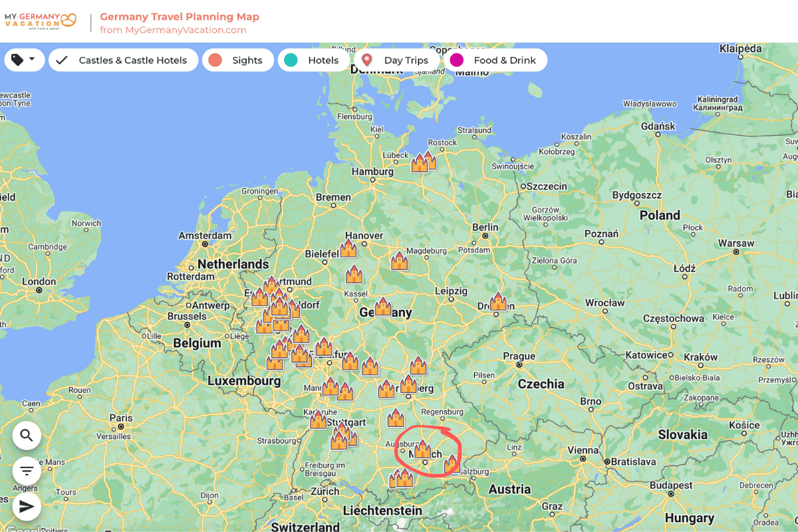Click the castle marker near Dresden
798x532 pixels.
click(x=498, y=302)
